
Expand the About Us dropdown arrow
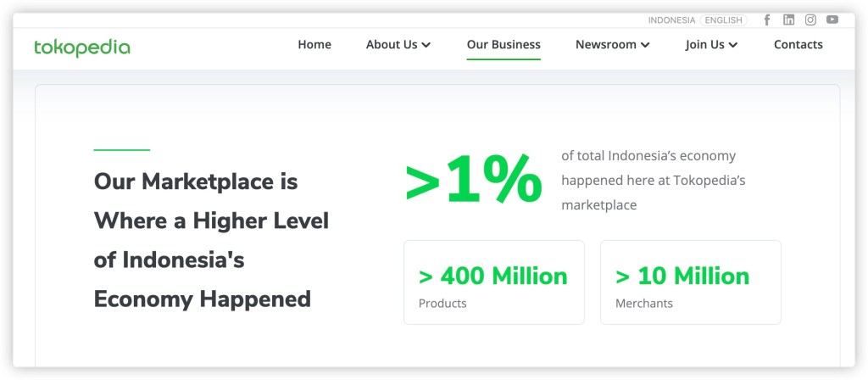(426, 45)
